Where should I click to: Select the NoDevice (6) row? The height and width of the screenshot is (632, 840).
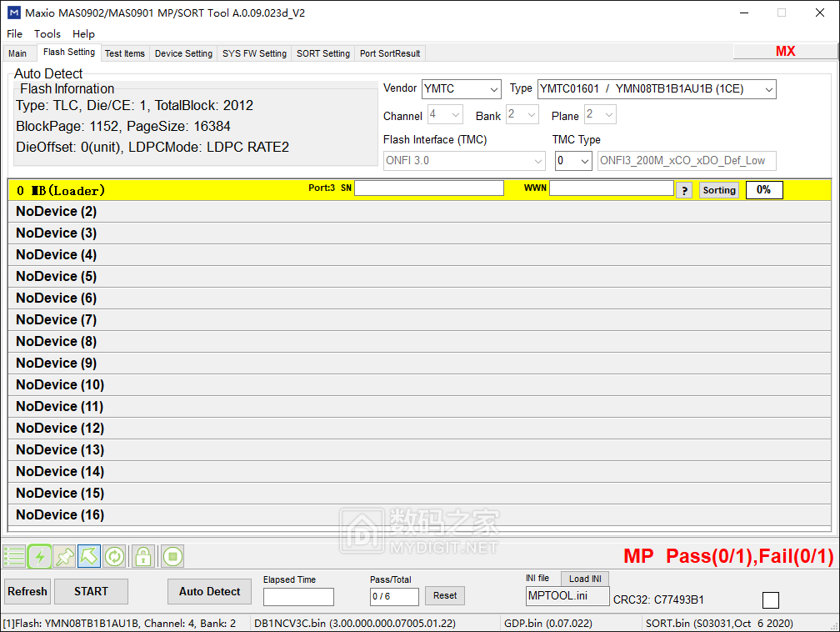[419, 298]
